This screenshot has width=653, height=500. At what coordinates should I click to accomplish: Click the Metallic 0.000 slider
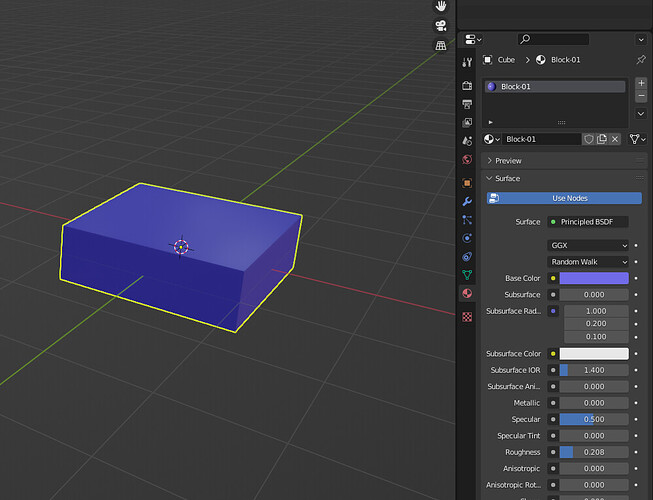tap(594, 403)
